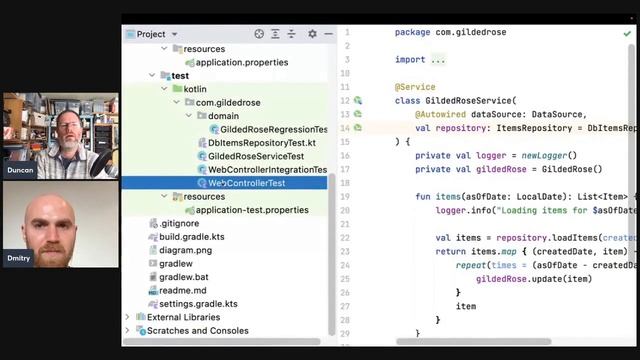Open settings.gradle.kts

point(198,304)
